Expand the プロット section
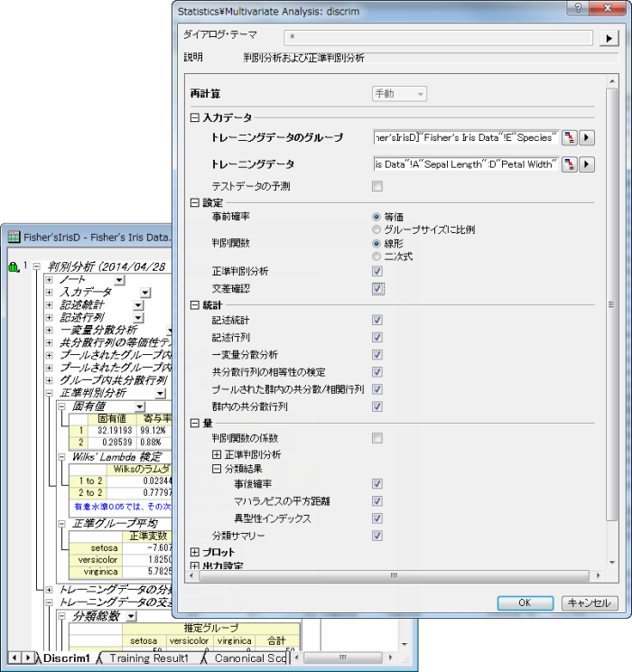Image resolution: width=632 pixels, height=672 pixels. (x=195, y=552)
